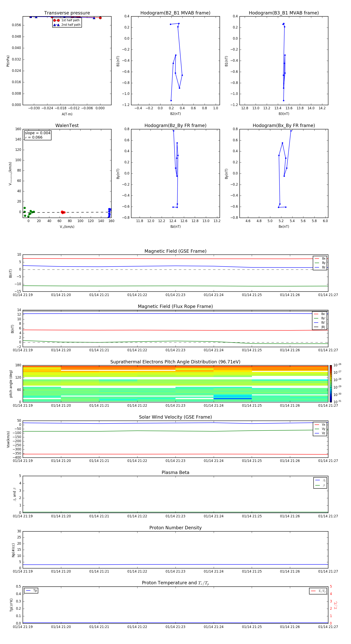Click the 'Transverse pressure' plot title
The width and height of the screenshot is (351, 644).
[67, 13]
